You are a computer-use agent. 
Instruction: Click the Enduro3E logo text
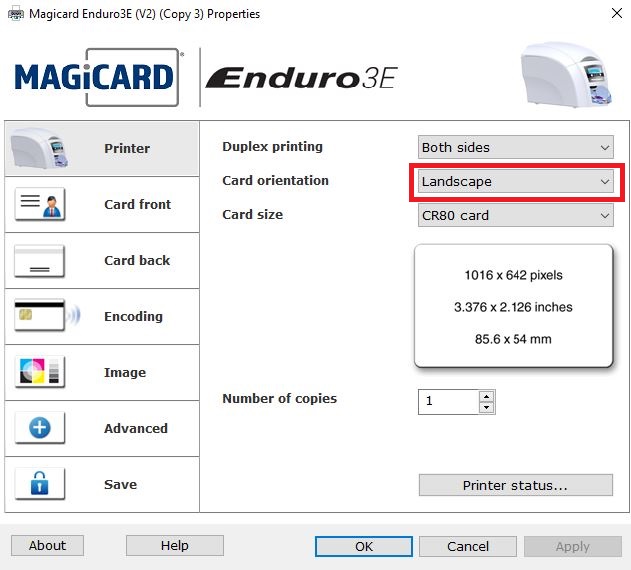coord(302,78)
